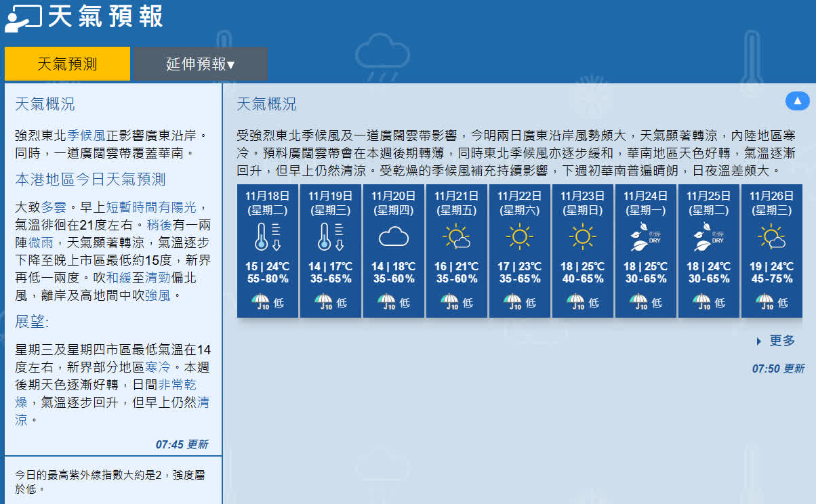Expand 更多 forecast details
The height and width of the screenshot is (504, 816).
tap(781, 341)
